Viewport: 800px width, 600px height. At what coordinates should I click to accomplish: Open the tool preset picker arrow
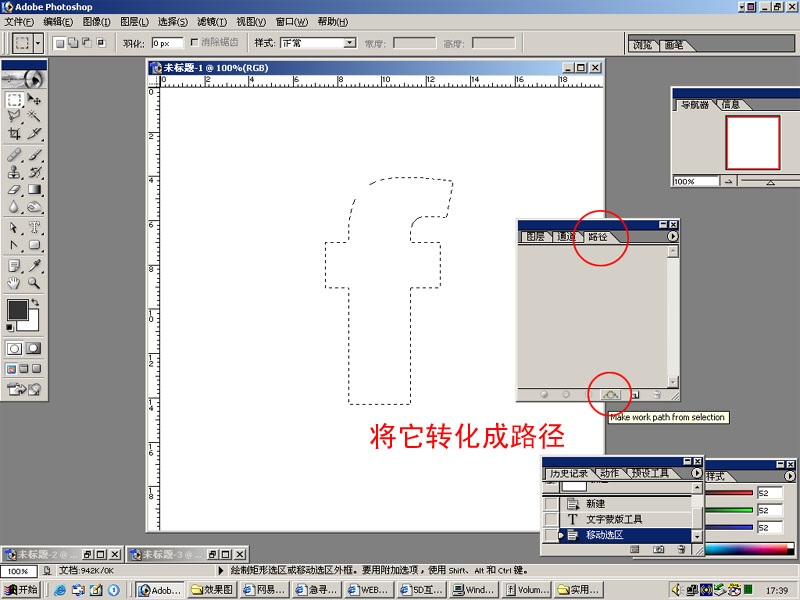[38, 43]
